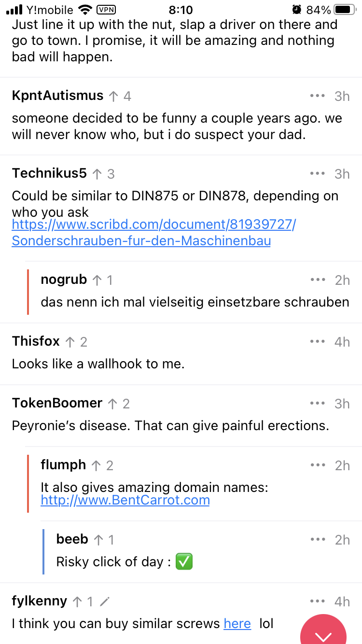Upvote flumph's reply arrow
This screenshot has width=362, height=644.
pyautogui.click(x=96, y=466)
